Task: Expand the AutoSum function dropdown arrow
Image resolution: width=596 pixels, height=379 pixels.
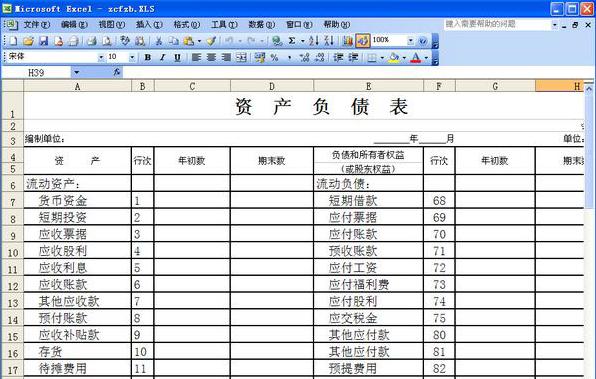Action: (x=303, y=40)
